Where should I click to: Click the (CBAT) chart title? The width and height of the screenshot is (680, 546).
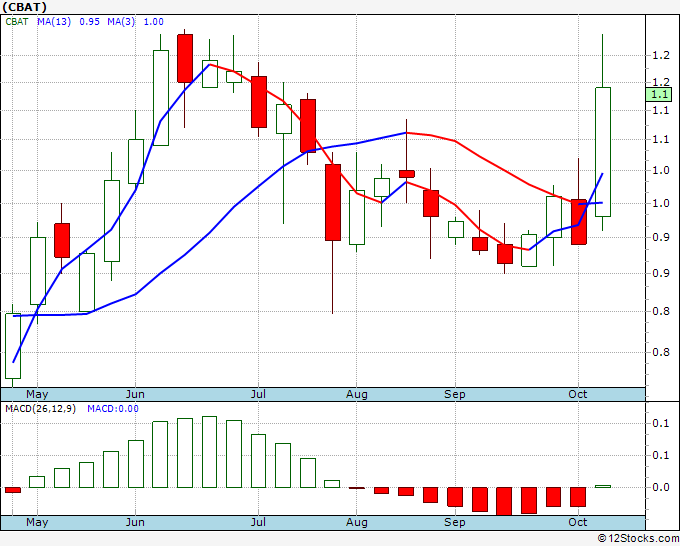pos(24,7)
